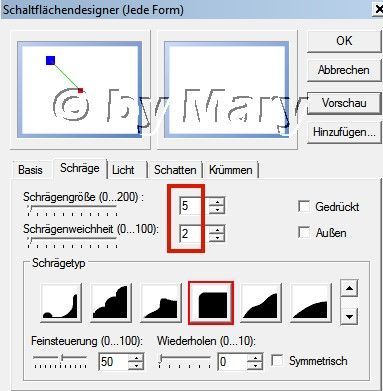Click the Vorschau button
The width and height of the screenshot is (383, 391).
344,103
